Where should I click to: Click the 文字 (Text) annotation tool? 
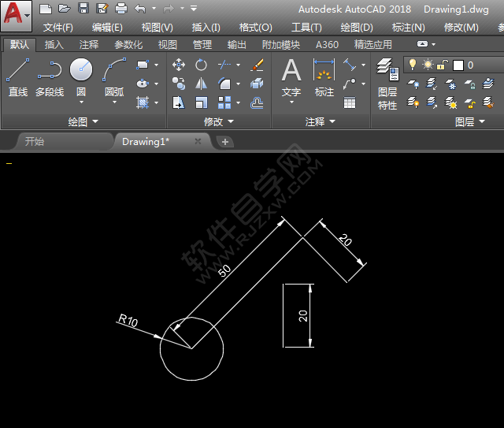point(291,79)
